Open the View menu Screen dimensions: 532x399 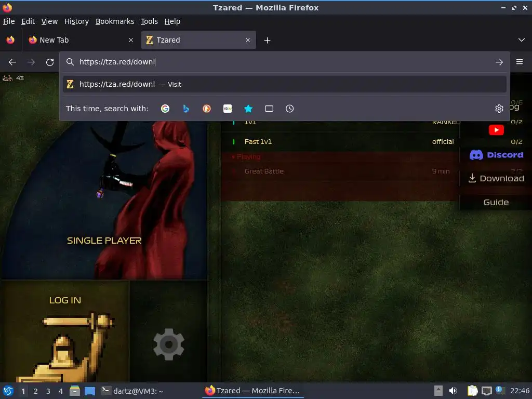tap(49, 21)
